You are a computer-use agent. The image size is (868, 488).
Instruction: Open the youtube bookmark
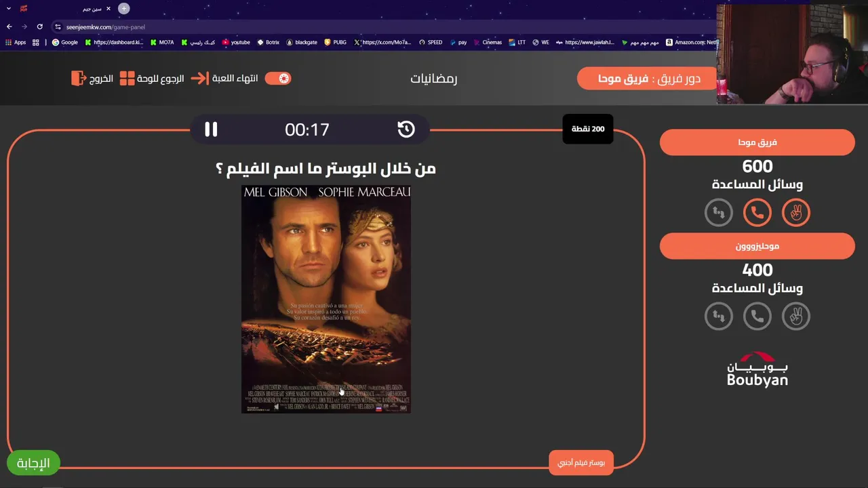(236, 42)
